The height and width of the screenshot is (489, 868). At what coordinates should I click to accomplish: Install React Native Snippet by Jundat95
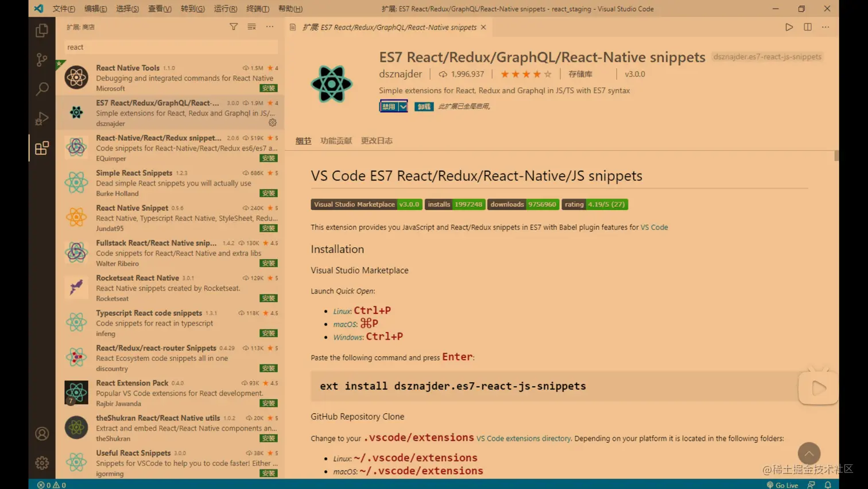(x=269, y=228)
